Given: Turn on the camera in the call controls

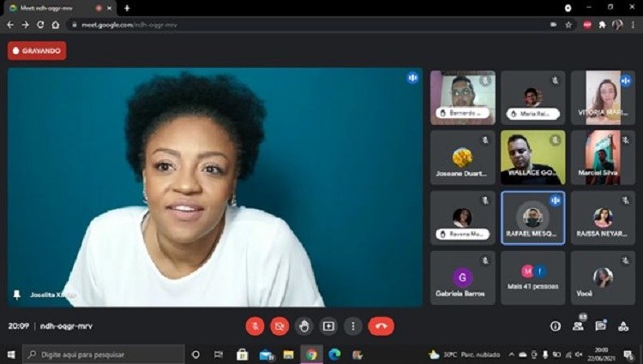Looking at the screenshot, I should 279,326.
